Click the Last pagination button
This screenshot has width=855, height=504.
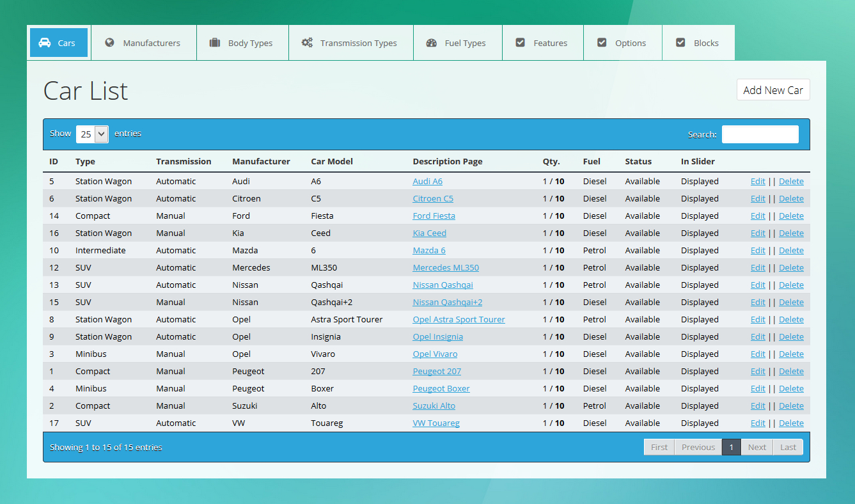(x=788, y=447)
